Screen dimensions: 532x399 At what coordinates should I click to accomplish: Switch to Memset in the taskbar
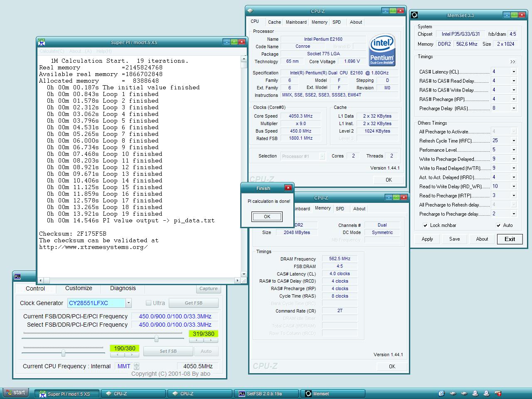[x=333, y=394]
